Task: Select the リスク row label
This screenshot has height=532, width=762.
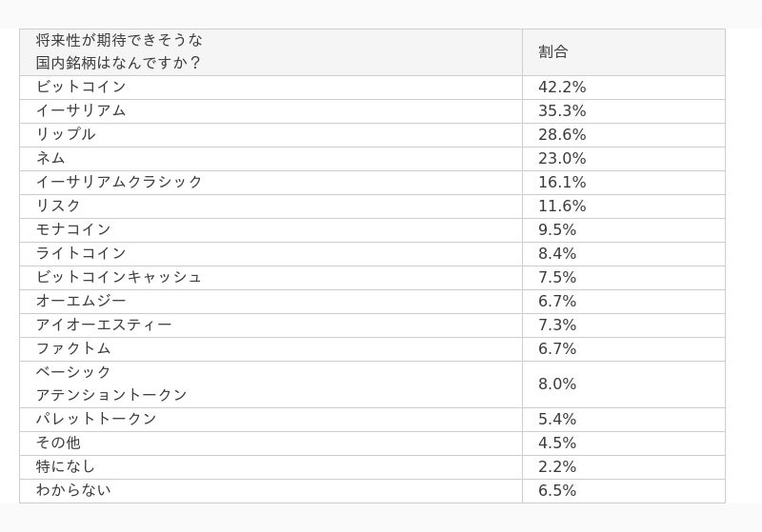Action: coord(58,206)
